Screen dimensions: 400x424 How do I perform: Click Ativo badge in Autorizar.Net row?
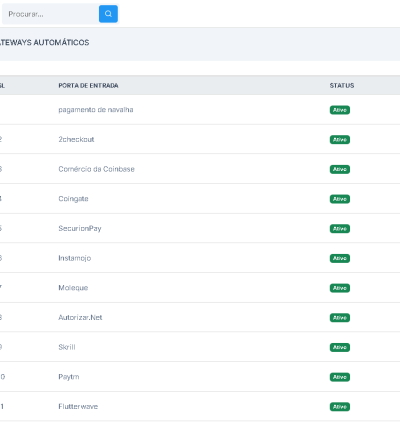click(340, 318)
